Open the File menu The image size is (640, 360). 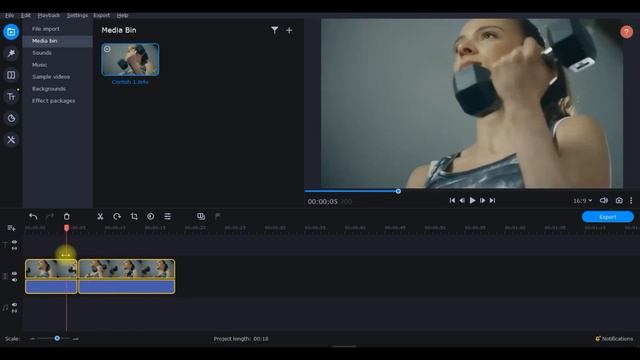(x=9, y=16)
